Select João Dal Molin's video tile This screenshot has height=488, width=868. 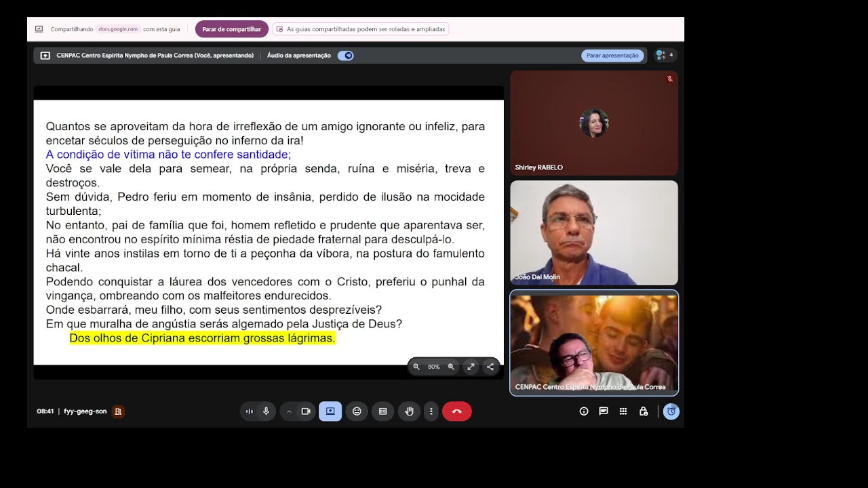[594, 232]
